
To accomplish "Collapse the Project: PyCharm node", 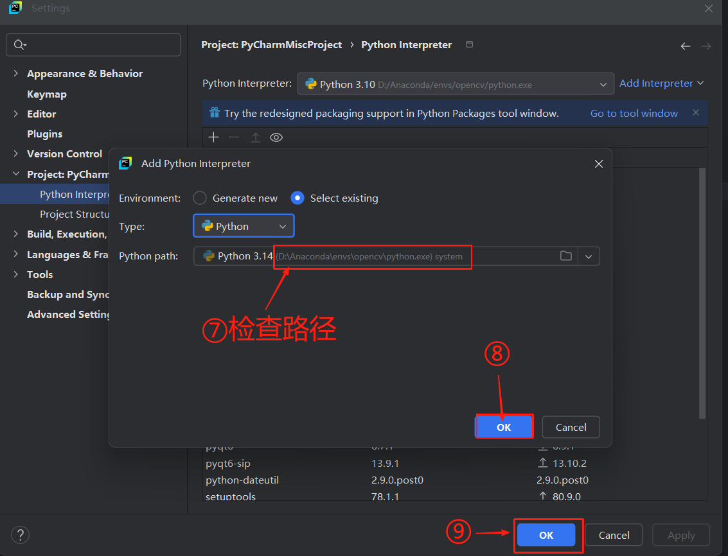I will click(x=16, y=174).
